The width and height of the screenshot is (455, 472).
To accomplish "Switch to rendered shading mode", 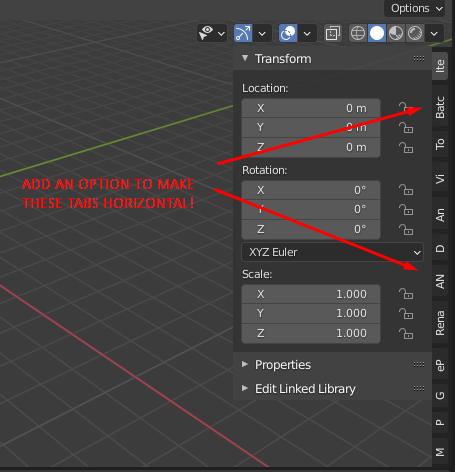I will [x=415, y=33].
